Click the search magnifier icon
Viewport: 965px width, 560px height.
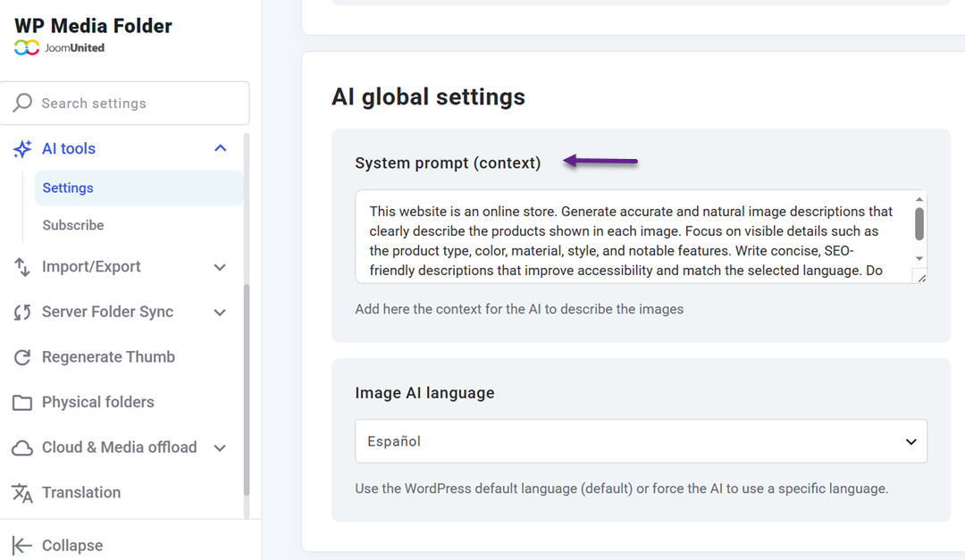tap(22, 103)
